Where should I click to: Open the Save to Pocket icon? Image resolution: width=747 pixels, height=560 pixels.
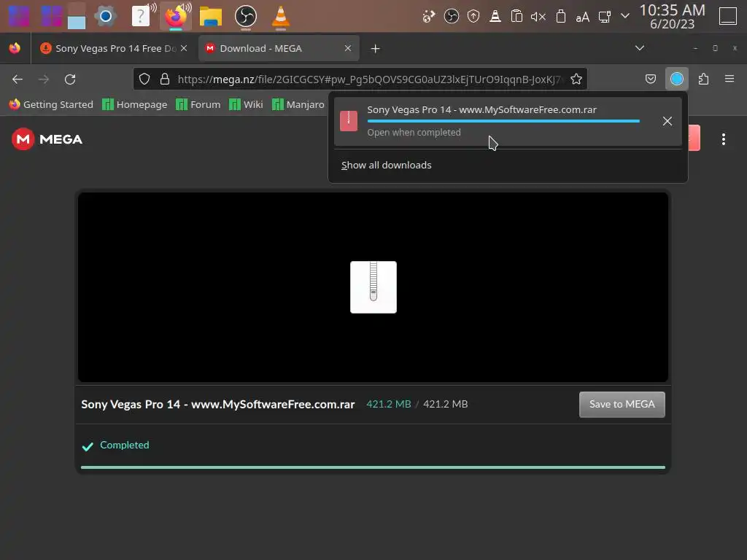[650, 79]
